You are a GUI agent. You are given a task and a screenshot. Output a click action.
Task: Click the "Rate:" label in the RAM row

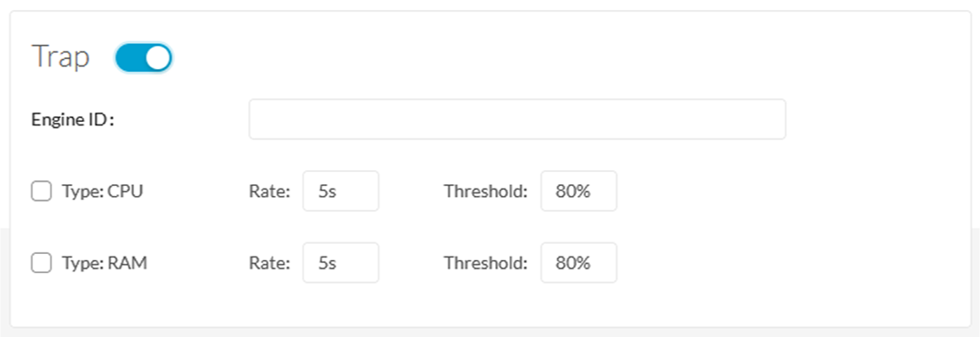(x=269, y=263)
